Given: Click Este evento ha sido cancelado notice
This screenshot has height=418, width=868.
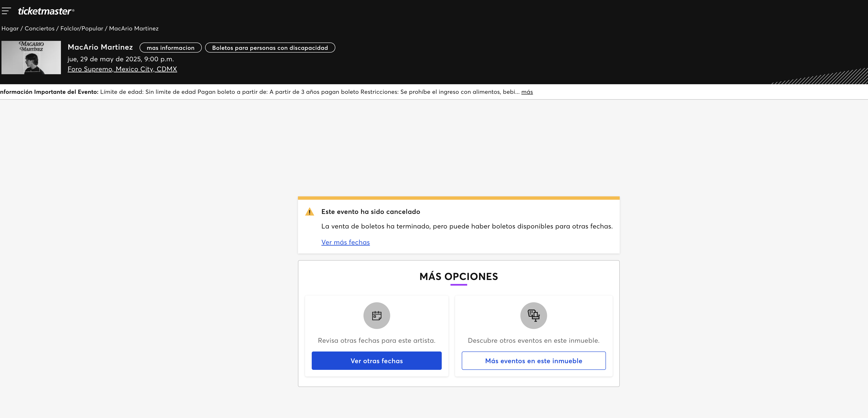Looking at the screenshot, I should [371, 212].
